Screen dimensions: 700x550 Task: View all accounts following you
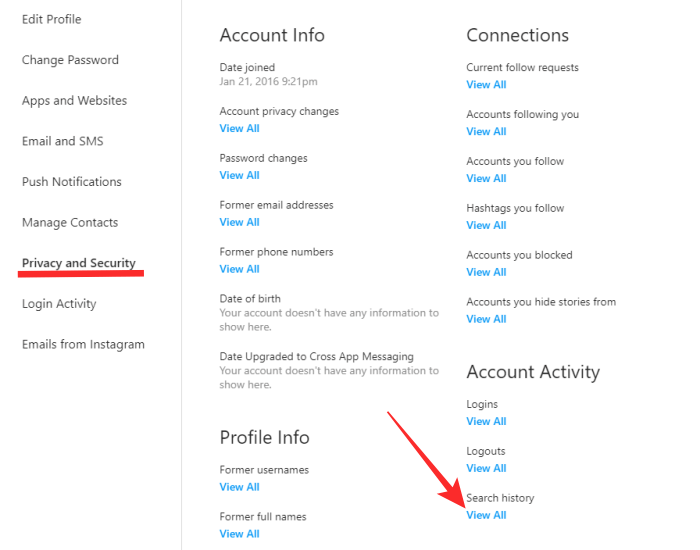point(486,131)
